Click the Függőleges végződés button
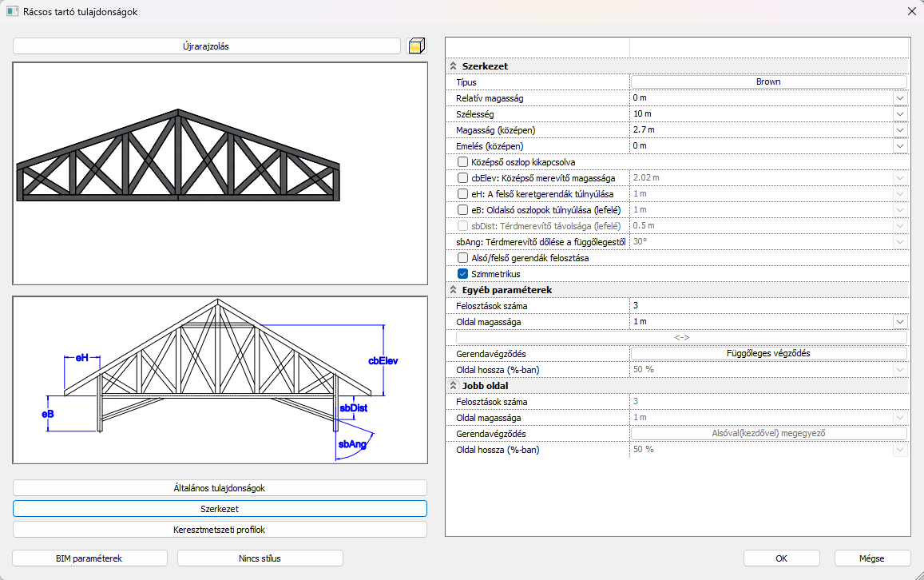Viewport: 924px width, 580px height. pyautogui.click(x=768, y=353)
